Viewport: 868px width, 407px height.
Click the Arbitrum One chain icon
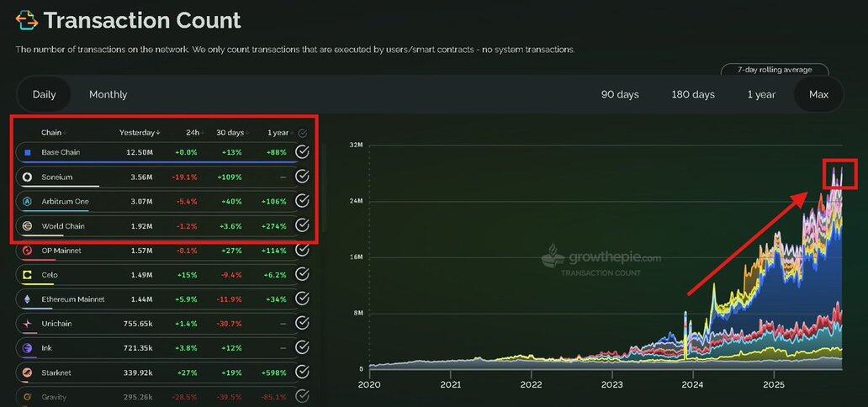coord(28,202)
